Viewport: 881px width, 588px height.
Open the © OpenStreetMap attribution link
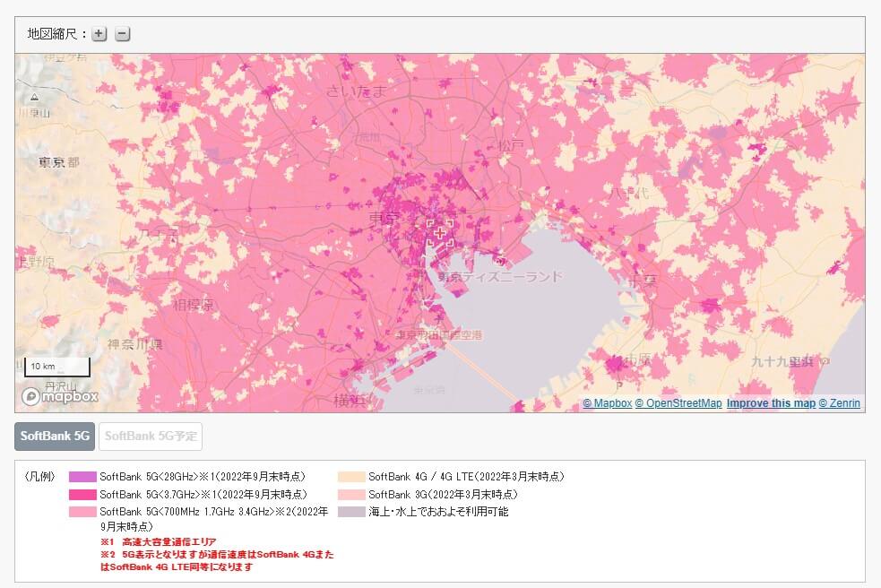coord(678,403)
